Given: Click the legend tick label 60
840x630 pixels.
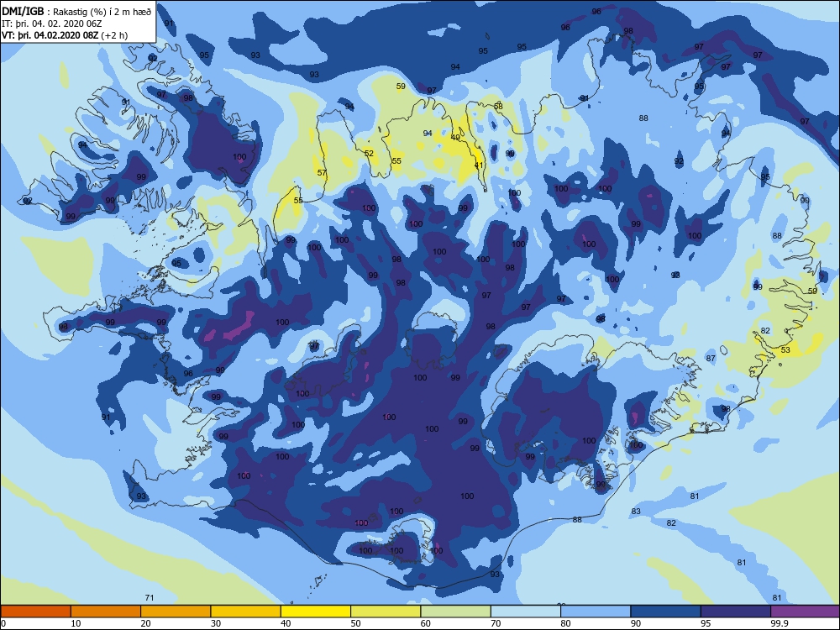Looking at the screenshot, I should (426, 623).
